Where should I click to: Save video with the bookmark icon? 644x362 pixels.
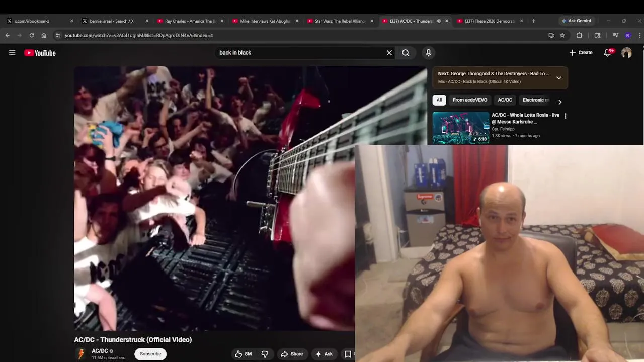(x=348, y=354)
